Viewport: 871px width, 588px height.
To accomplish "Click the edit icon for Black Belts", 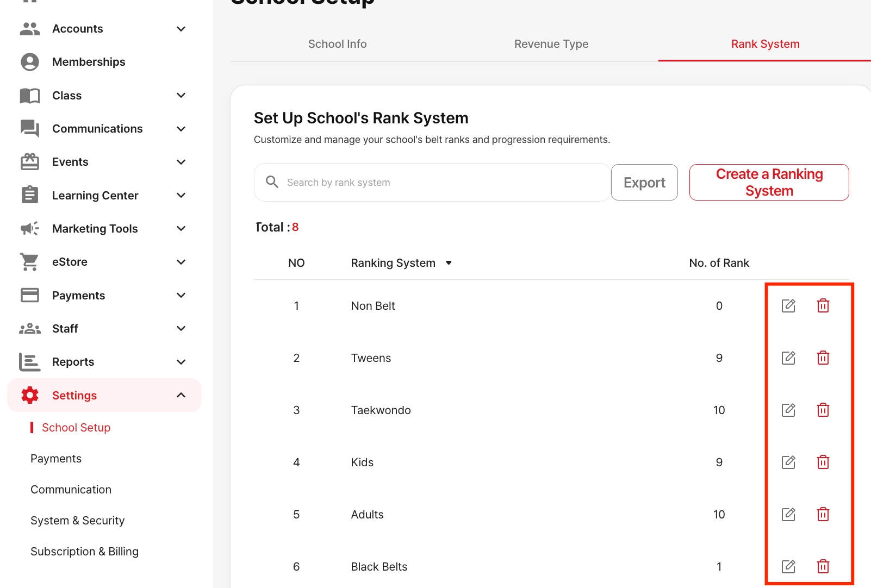I will 789,566.
